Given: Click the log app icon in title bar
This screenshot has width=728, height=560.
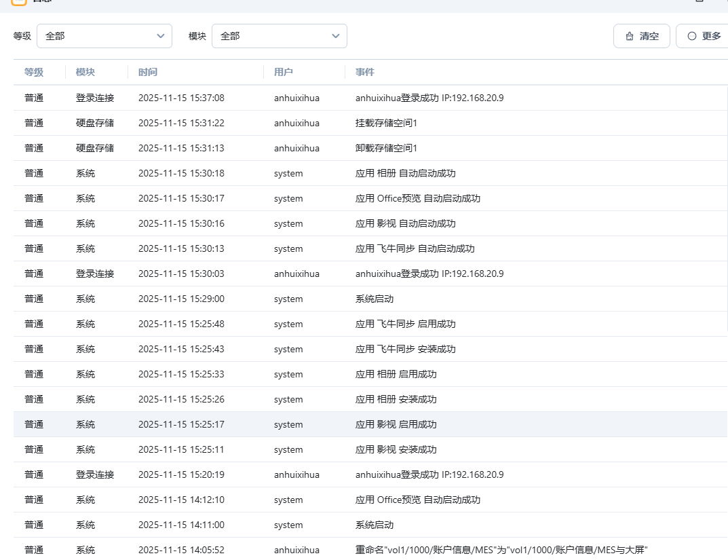Looking at the screenshot, I should click(x=19, y=2).
